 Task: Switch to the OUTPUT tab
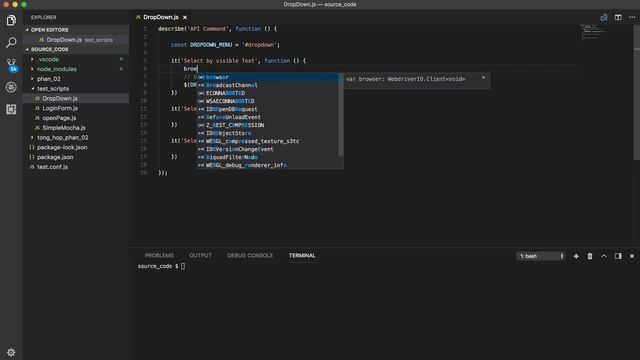pyautogui.click(x=200, y=256)
